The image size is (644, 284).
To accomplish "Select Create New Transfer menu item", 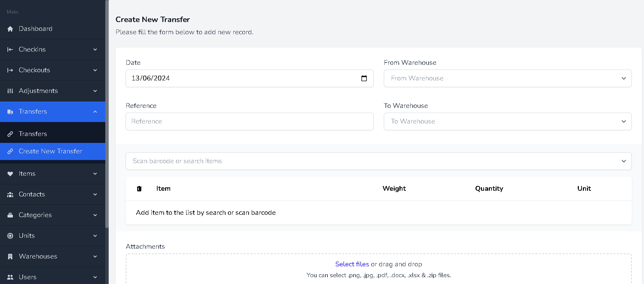I will click(50, 151).
